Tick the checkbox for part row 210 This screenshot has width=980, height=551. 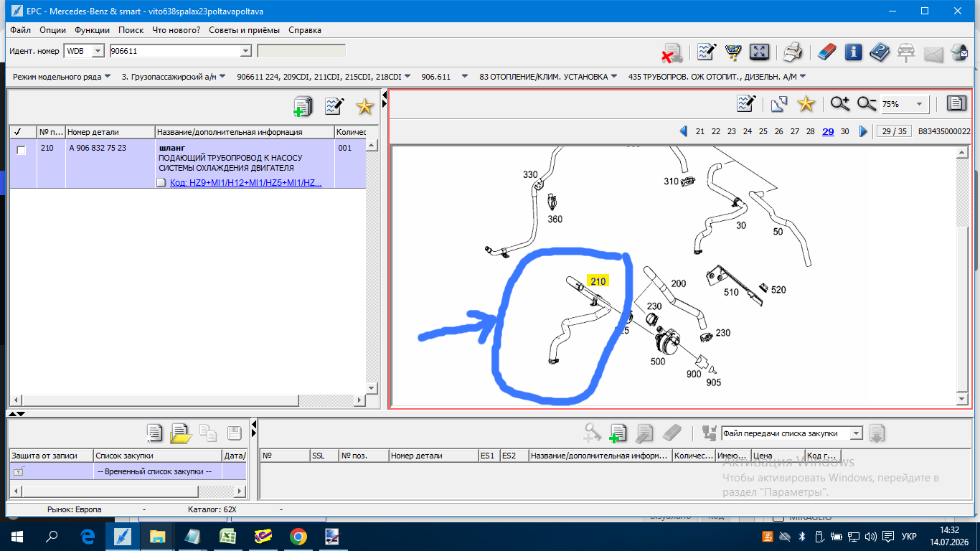pyautogui.click(x=22, y=150)
